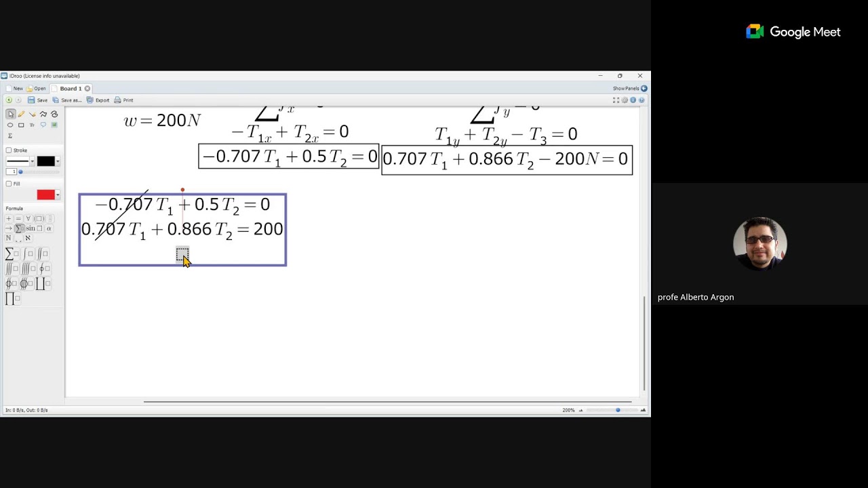
Task: Click the Save button
Action: (x=37, y=100)
